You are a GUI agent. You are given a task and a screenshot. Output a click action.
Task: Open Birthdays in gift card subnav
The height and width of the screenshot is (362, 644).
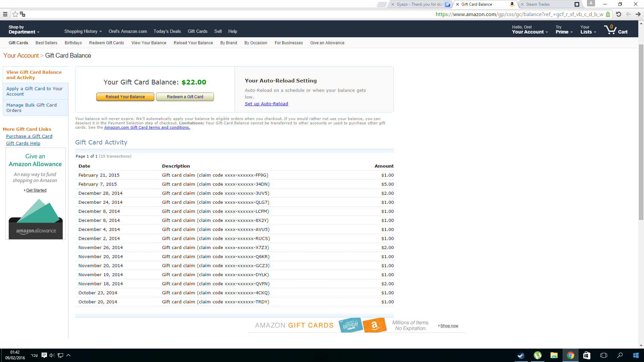pyautogui.click(x=73, y=43)
